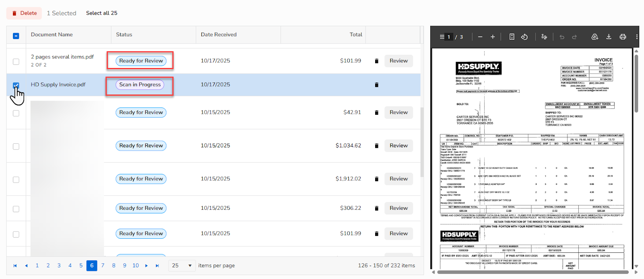Delete the 2 pages several items.pdf row via trash icon
Screen dimensions: 644x279
377,61
